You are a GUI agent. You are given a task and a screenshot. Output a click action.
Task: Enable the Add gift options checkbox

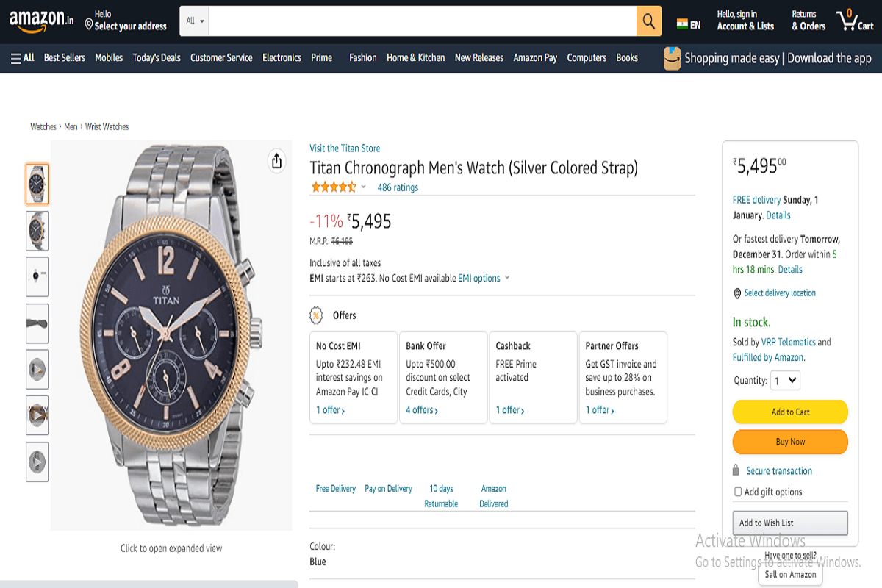[x=738, y=491]
